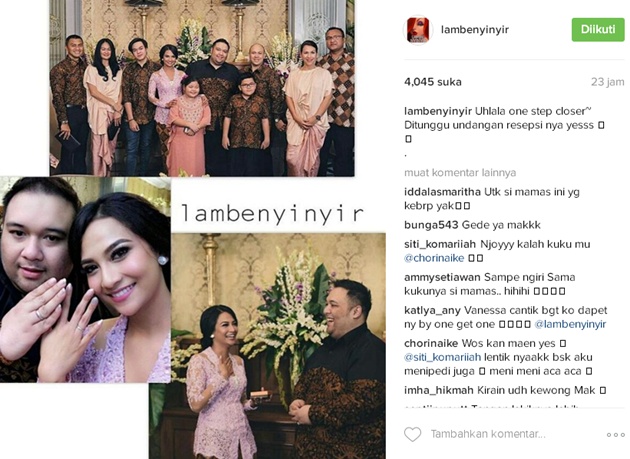Open the @siti_komariiah mention link
Image resolution: width=630 pixels, height=459 pixels.
(x=442, y=357)
